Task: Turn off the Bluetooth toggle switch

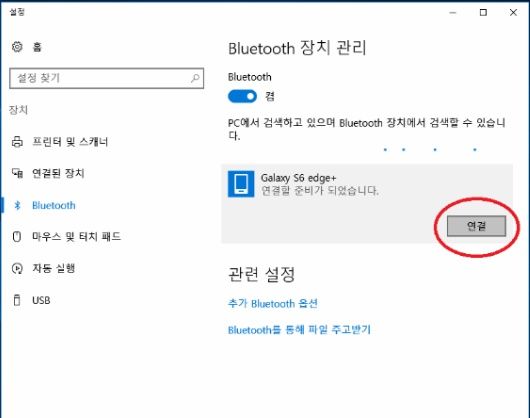Action: pos(242,96)
